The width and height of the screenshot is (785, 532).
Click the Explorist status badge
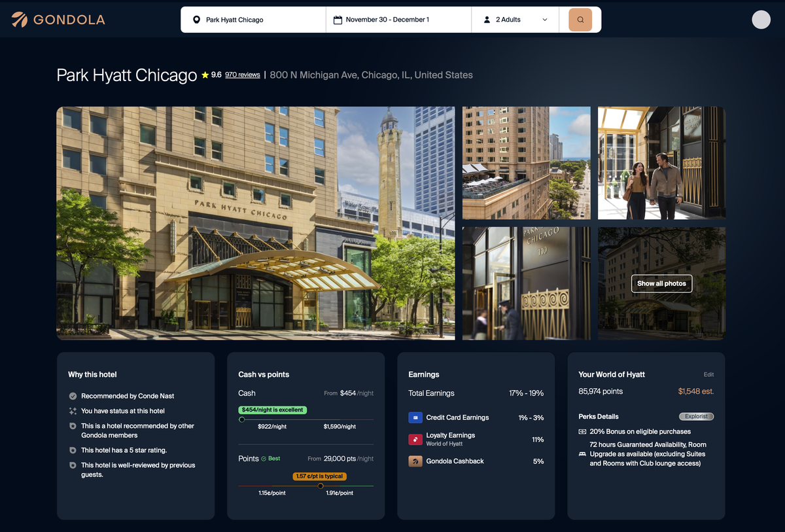tap(696, 416)
